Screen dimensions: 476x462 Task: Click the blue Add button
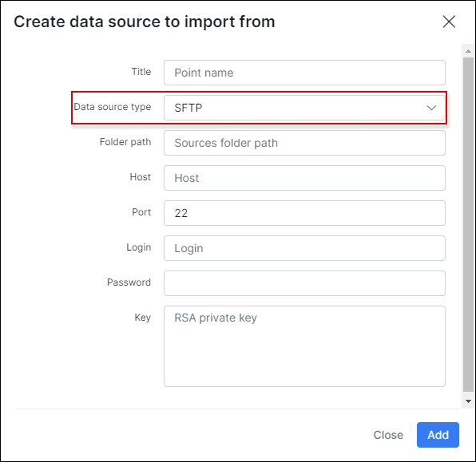(438, 435)
